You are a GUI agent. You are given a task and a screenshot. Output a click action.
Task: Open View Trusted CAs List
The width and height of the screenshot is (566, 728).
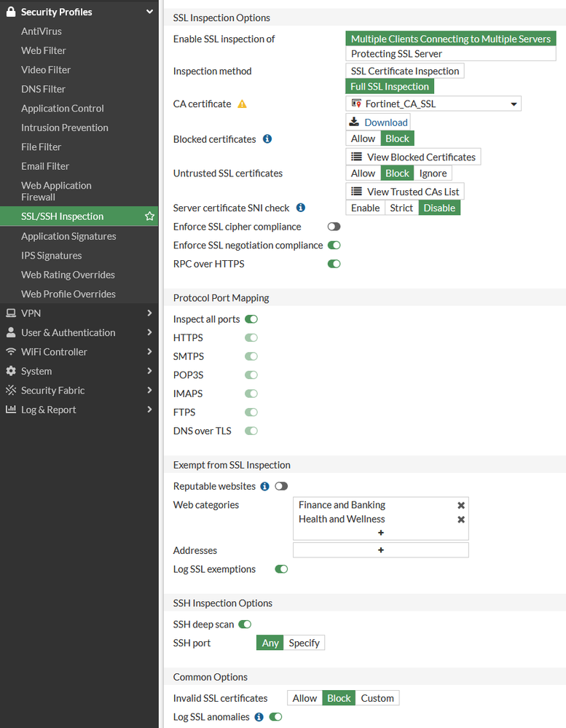click(x=405, y=192)
